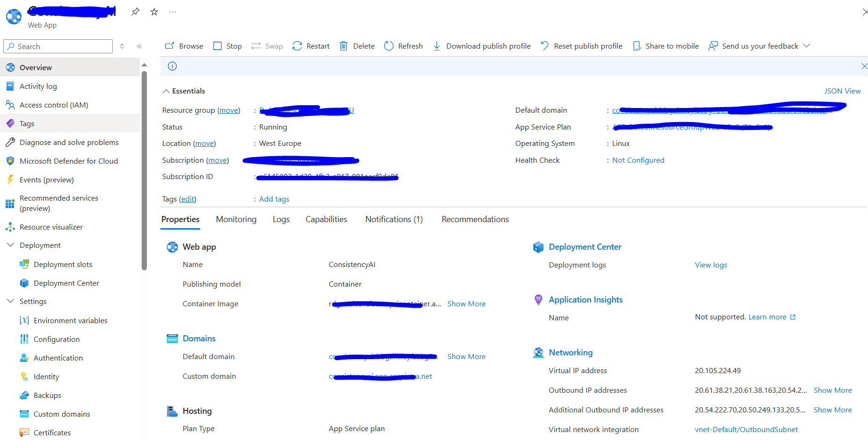868x440 pixels.
Task: Pin this web app to dashboard
Action: point(135,12)
